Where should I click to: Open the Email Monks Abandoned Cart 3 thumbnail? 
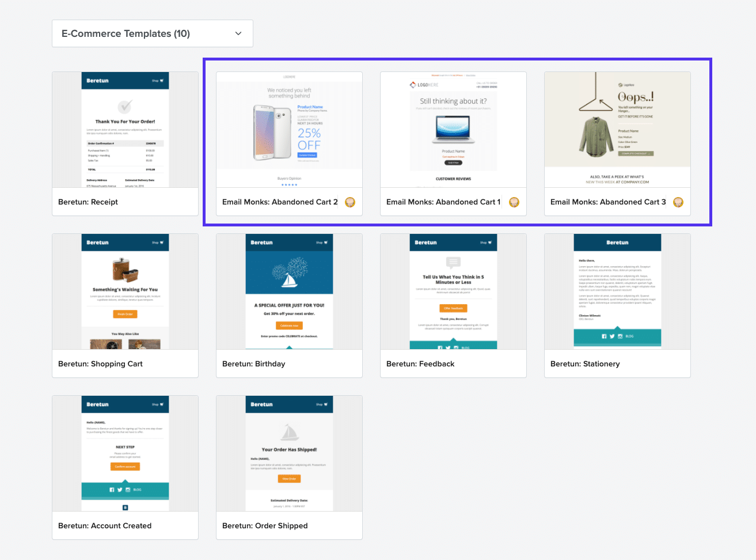tap(617, 129)
